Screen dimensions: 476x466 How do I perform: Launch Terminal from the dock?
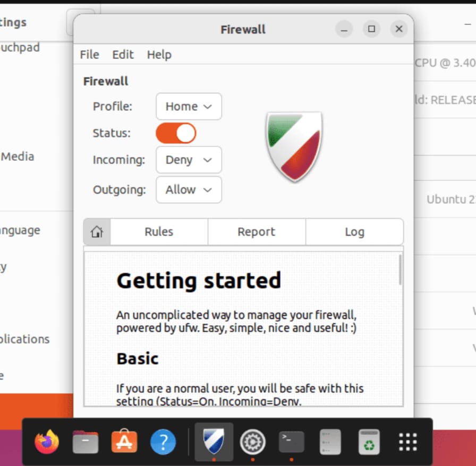click(x=292, y=442)
